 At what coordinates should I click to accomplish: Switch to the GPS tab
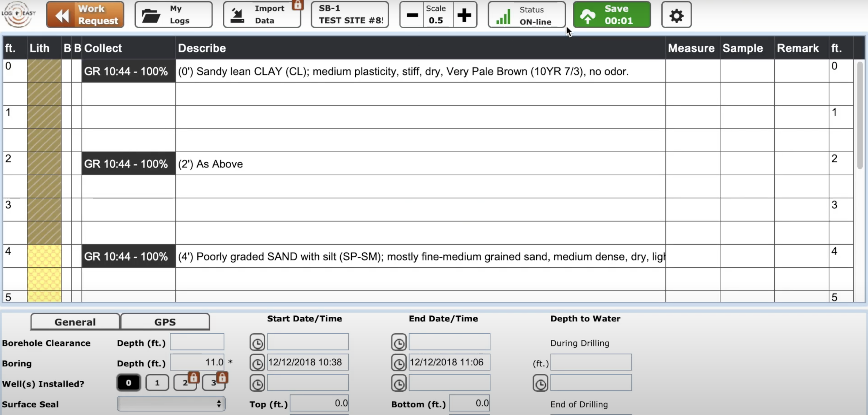tap(165, 322)
